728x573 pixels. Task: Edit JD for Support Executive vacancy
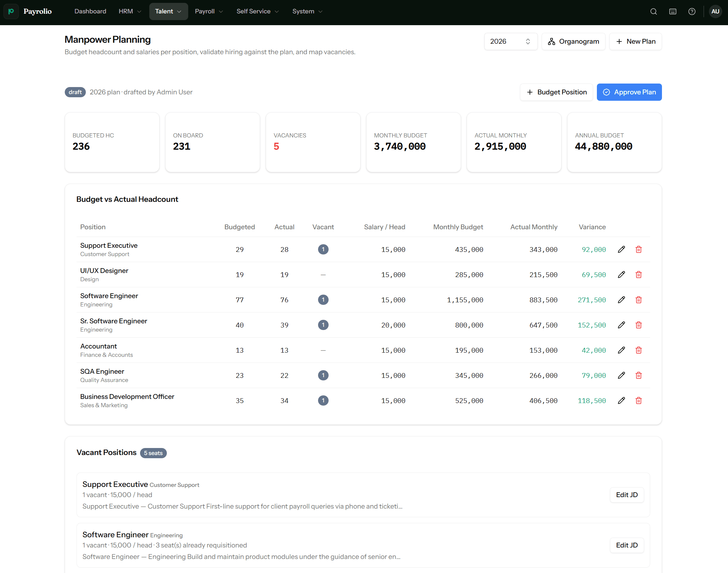(627, 495)
